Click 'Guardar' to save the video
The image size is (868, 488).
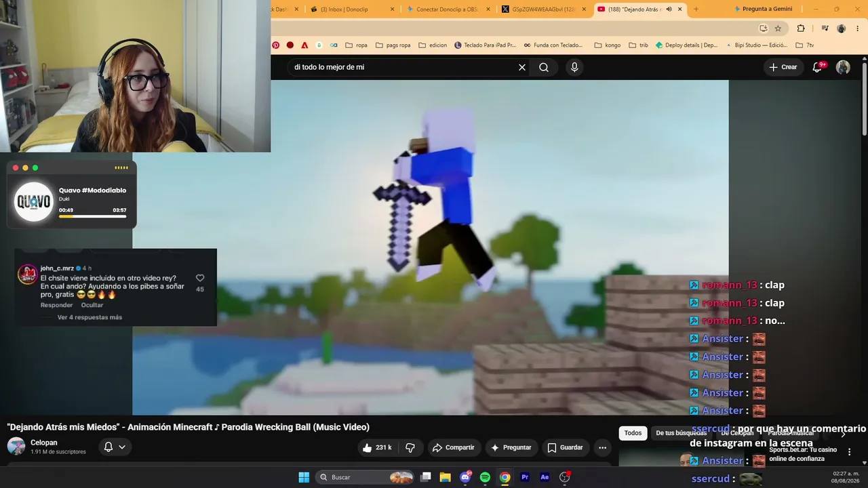click(565, 447)
